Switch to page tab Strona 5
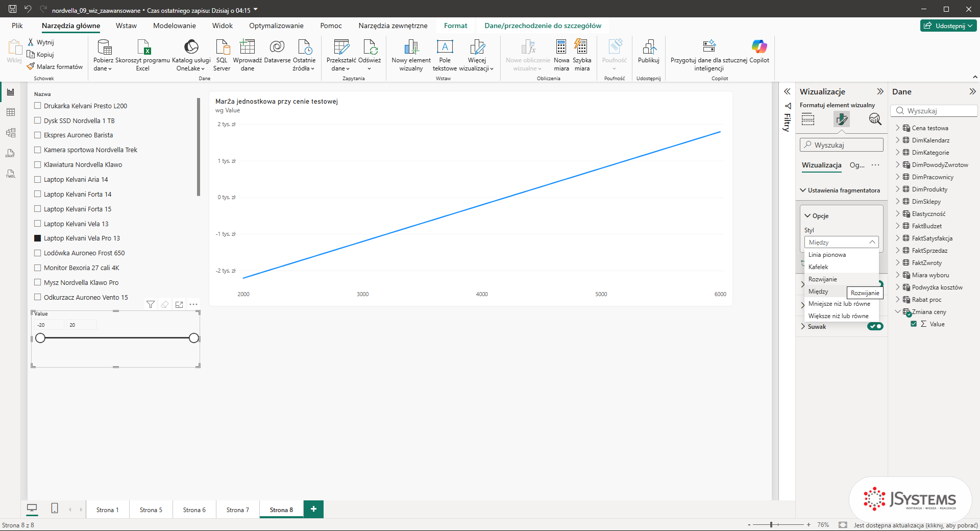Image resolution: width=980 pixels, height=531 pixels. [151, 510]
